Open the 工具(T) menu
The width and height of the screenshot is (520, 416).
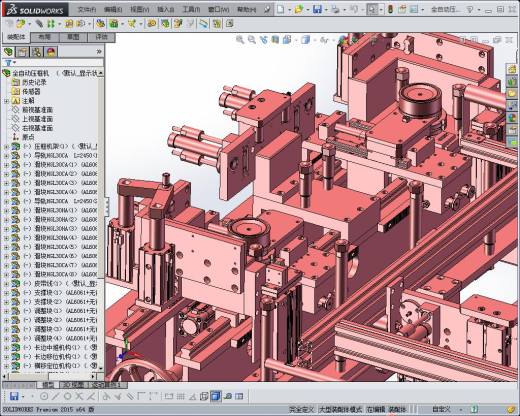pos(191,9)
